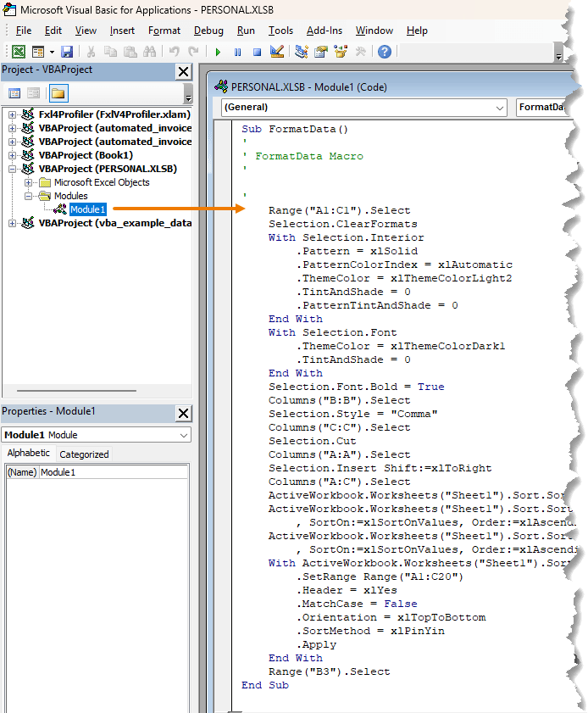
Task: Select Module1 in the project tree
Action: click(x=88, y=209)
